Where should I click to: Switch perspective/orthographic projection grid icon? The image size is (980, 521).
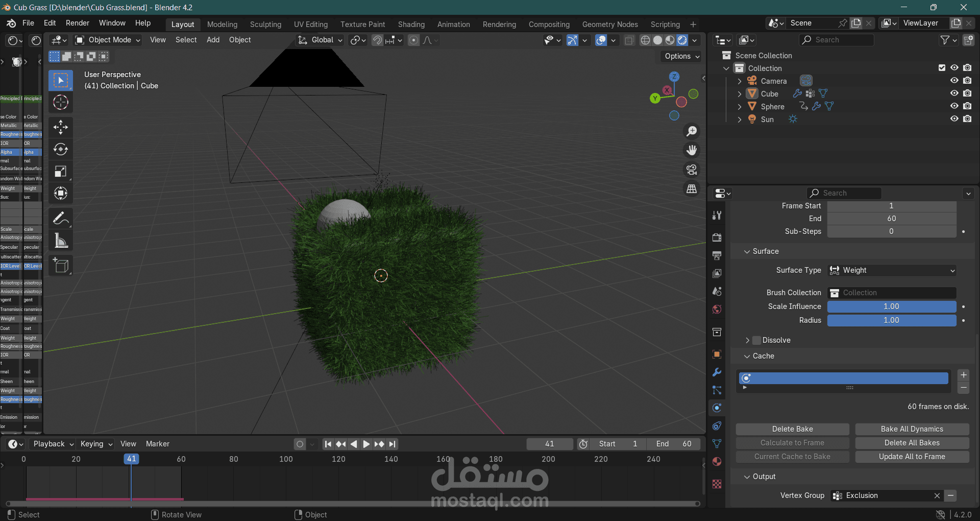click(692, 189)
